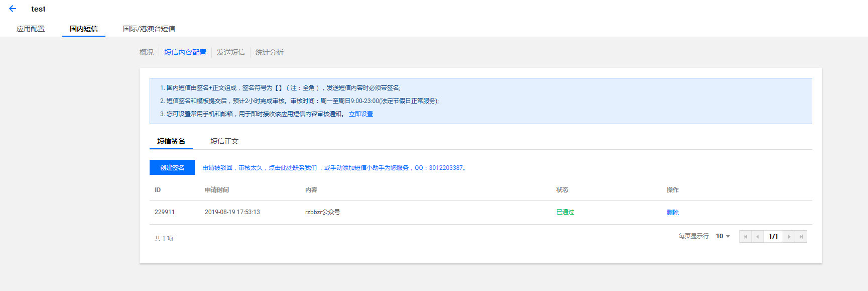The width and height of the screenshot is (868, 291).
Task: Click the 立即设置 link in the notice
Action: click(x=361, y=114)
